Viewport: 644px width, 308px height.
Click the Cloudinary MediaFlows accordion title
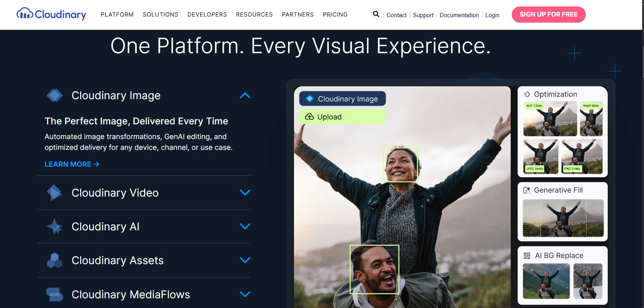point(131,295)
